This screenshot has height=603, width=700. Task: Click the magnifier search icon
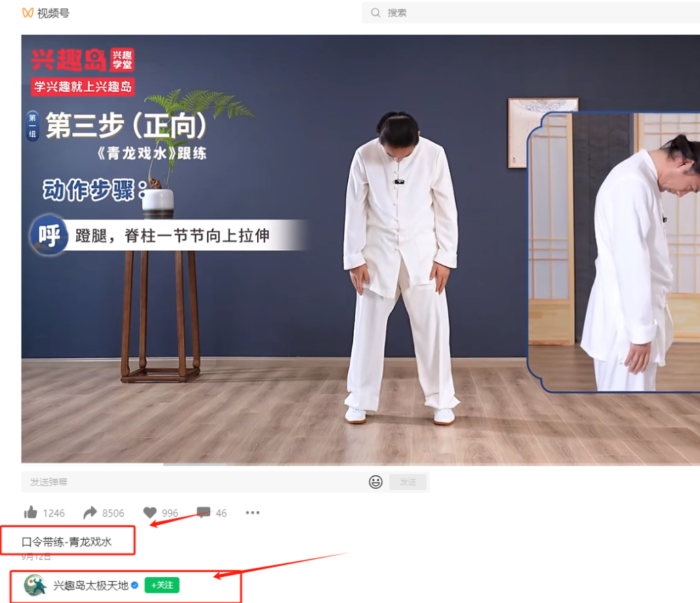pos(376,13)
